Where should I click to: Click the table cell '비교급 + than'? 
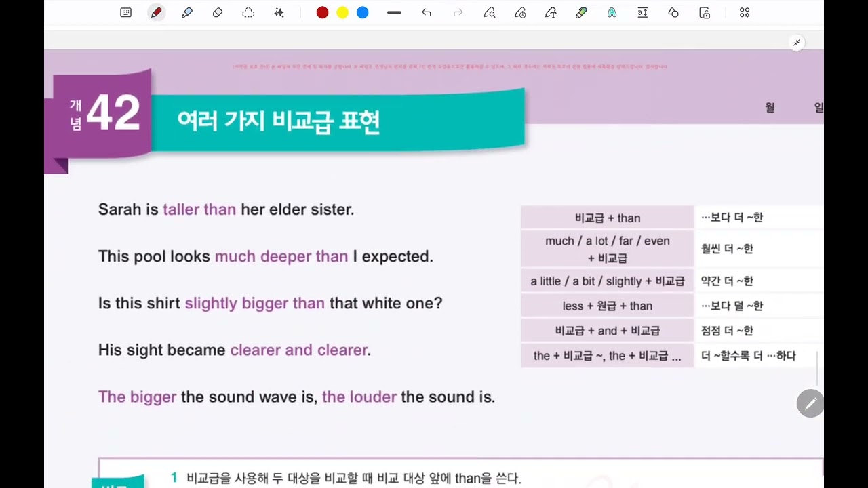(x=608, y=218)
